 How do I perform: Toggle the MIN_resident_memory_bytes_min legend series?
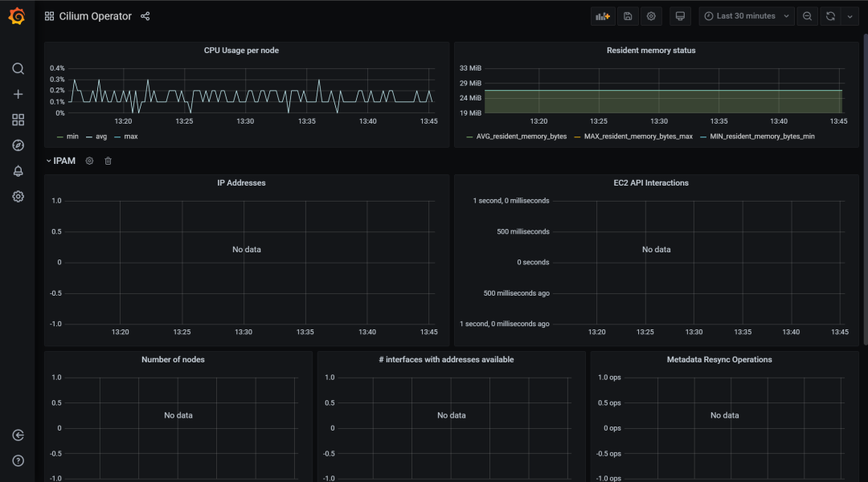point(757,137)
